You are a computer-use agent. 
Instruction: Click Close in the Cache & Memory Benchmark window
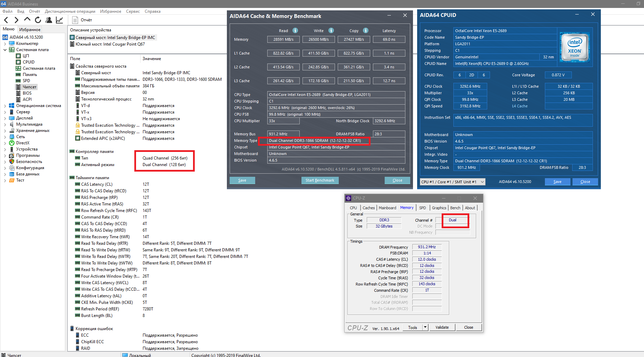397,180
